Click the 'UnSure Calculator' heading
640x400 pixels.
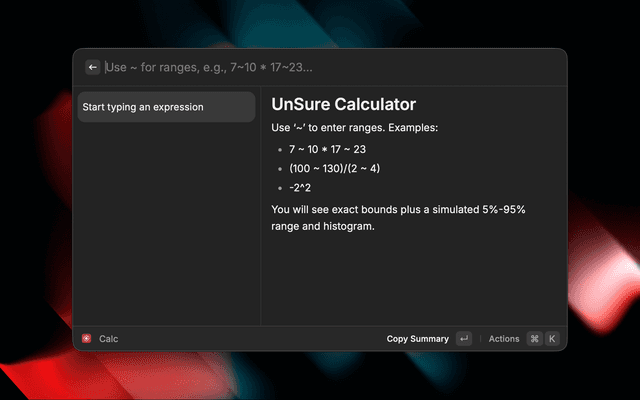(343, 104)
